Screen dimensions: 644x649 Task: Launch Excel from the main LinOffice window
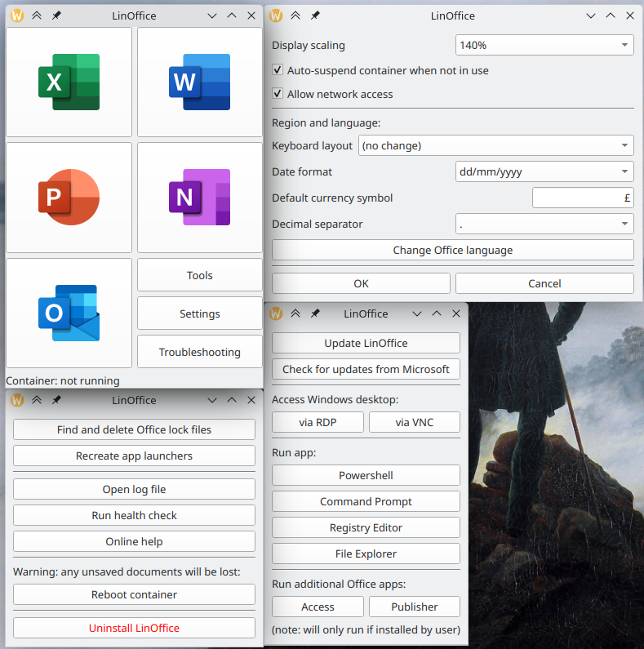[x=69, y=82]
